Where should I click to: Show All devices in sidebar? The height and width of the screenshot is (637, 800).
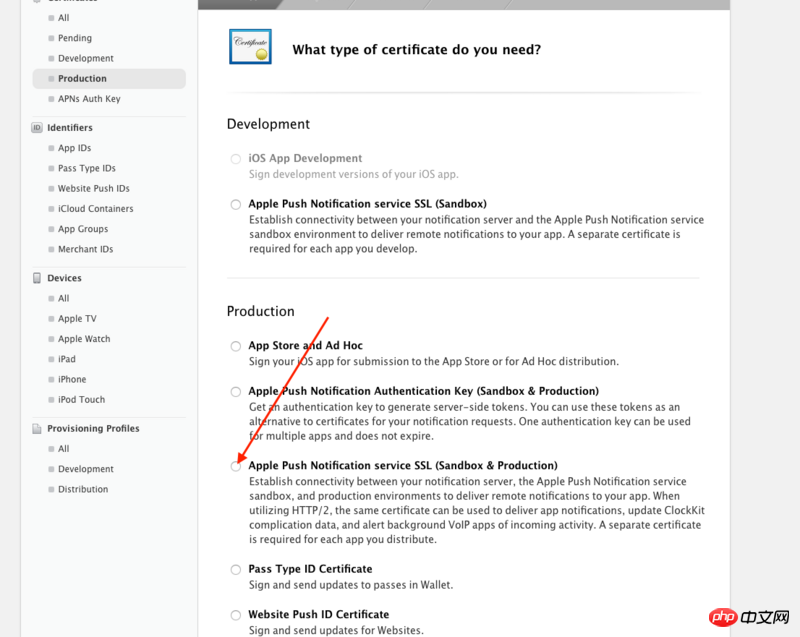coord(64,298)
